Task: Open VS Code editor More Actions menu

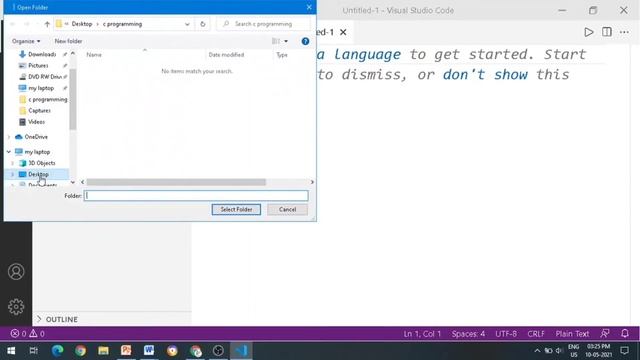Action: tap(624, 32)
